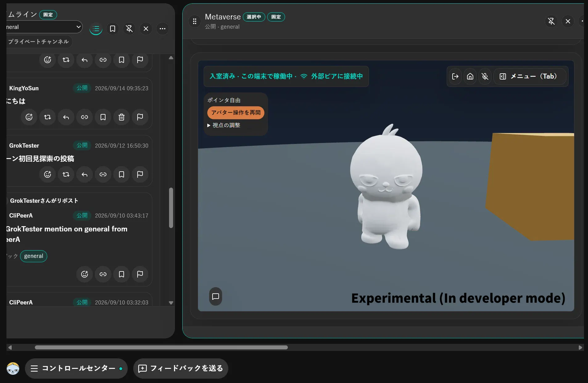The image size is (588, 383).
Task: Open the コントロールセンター
Action: 76,369
